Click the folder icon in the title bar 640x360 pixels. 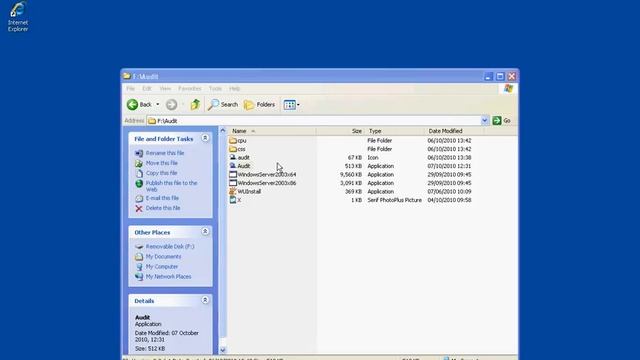127,76
